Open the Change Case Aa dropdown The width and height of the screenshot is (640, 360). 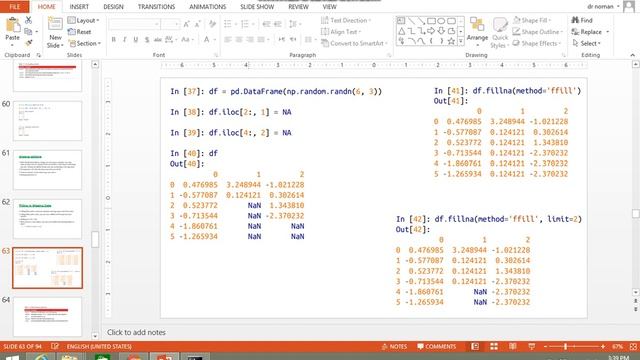pos(187,40)
